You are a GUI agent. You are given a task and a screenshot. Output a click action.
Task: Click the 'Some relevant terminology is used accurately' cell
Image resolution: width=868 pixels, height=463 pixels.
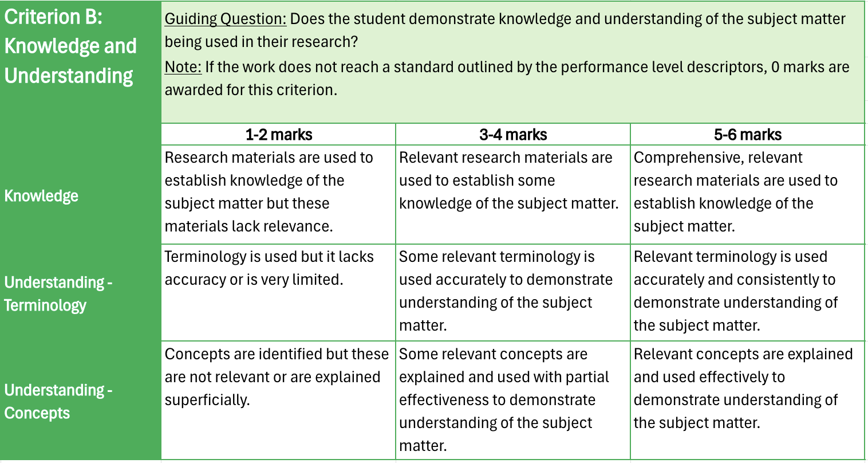[506, 291]
